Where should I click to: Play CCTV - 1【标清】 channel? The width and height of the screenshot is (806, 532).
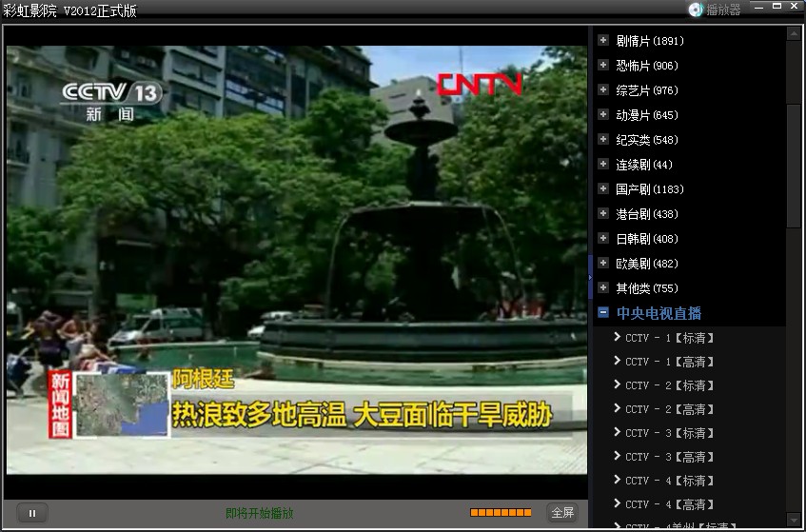669,338
